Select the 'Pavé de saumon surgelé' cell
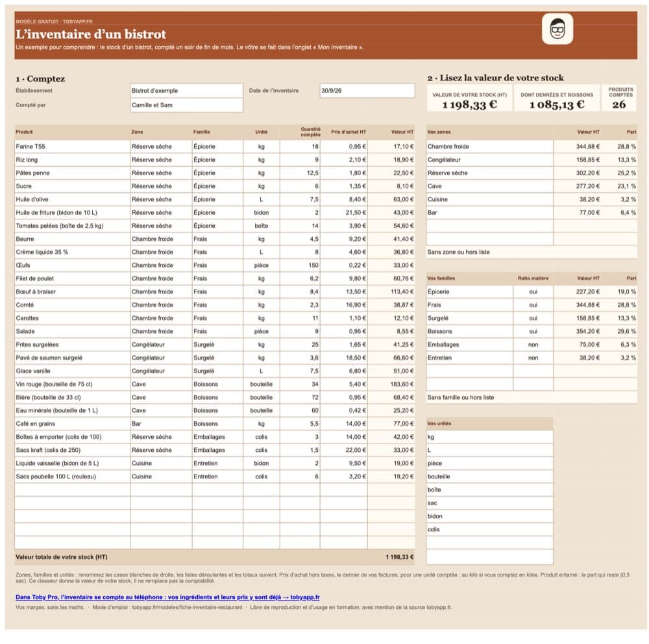This screenshot has height=644, width=649. point(72,358)
